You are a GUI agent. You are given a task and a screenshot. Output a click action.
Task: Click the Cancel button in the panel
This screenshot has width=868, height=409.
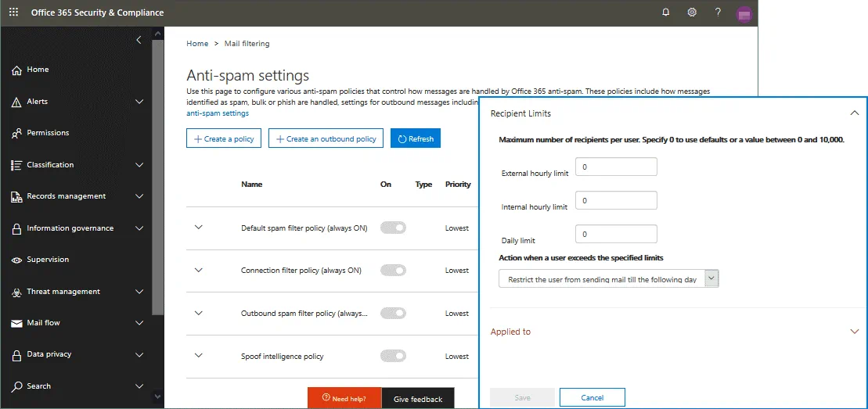click(592, 397)
